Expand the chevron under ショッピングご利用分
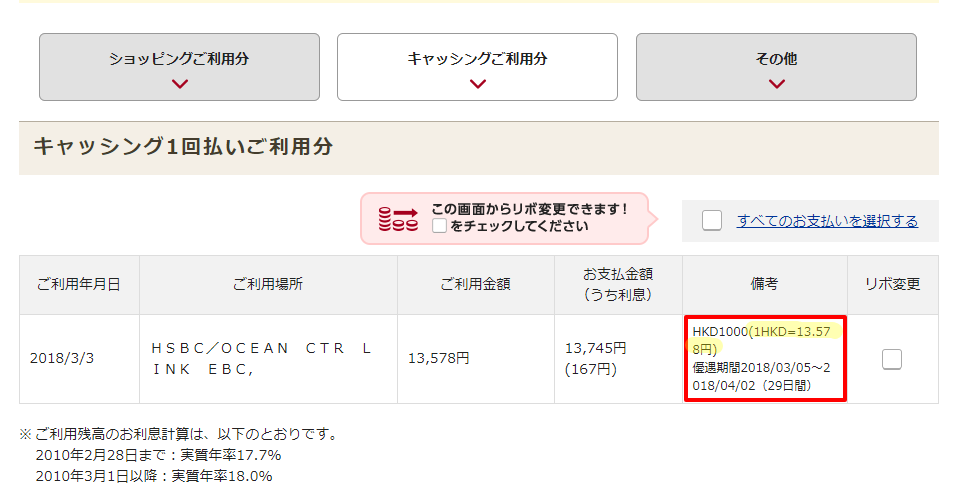The image size is (961, 503). (180, 84)
